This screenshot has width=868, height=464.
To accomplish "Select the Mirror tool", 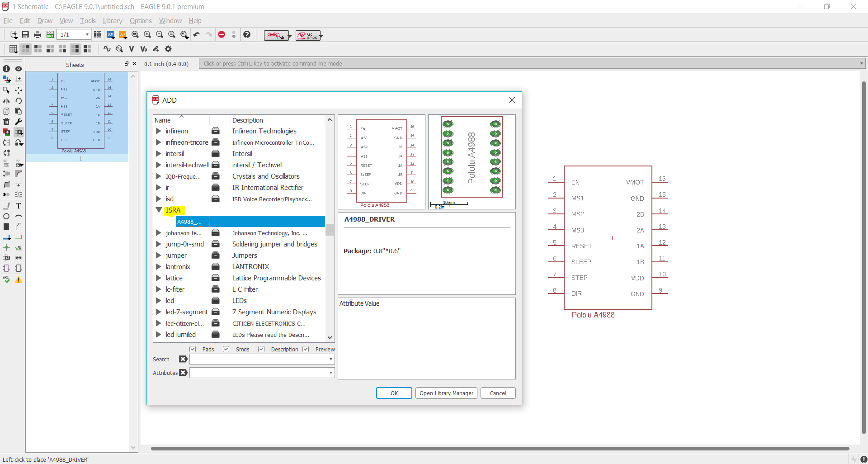I will [6, 101].
